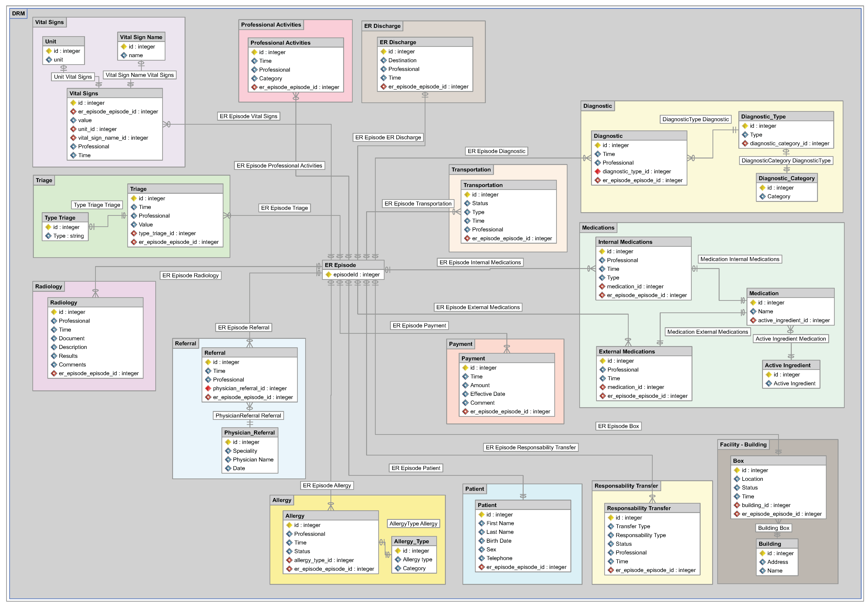Select the DRM diagram tab label
The height and width of the screenshot is (606, 868).
point(18,14)
